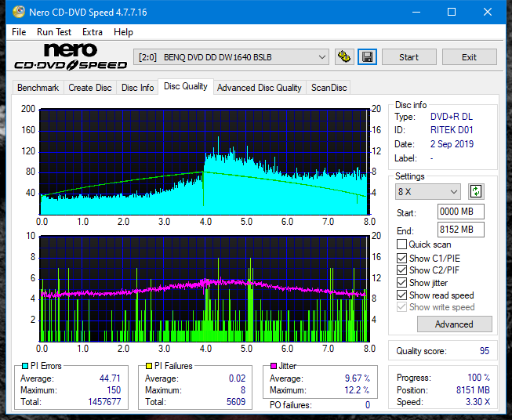Click the cyan PI Errors color swatch
Screen dimensions: 512x420
click(25, 366)
